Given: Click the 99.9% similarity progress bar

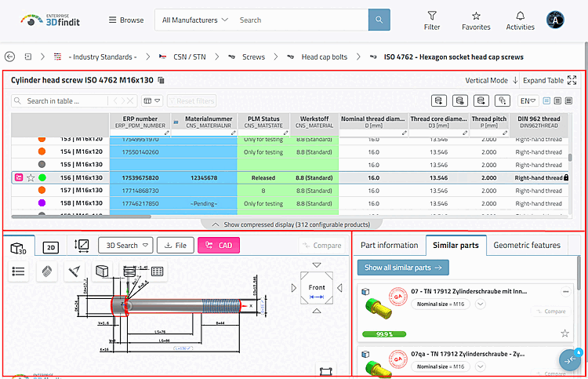Looking at the screenshot, I should [x=384, y=334].
